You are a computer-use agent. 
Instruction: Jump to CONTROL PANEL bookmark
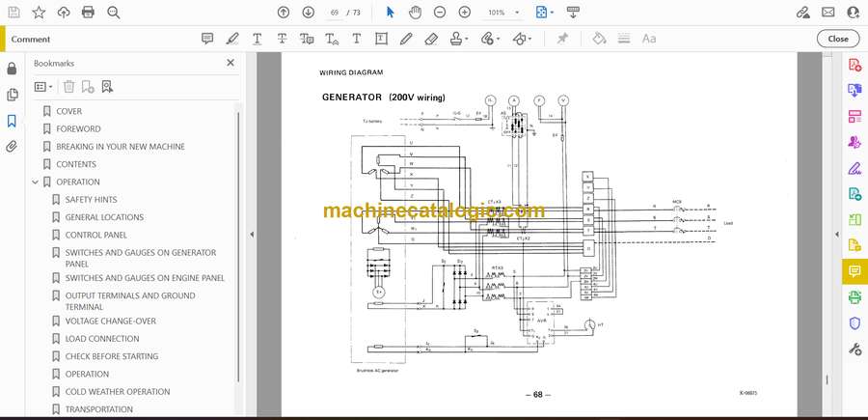click(95, 235)
